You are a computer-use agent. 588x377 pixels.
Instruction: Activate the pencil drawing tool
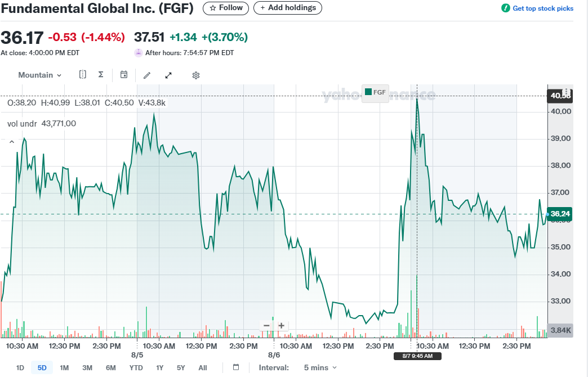click(147, 75)
